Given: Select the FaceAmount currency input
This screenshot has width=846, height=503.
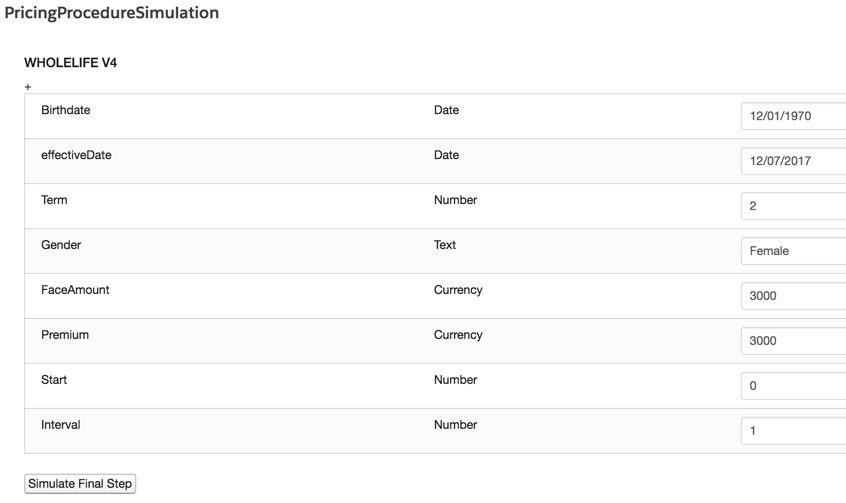Looking at the screenshot, I should point(793,296).
